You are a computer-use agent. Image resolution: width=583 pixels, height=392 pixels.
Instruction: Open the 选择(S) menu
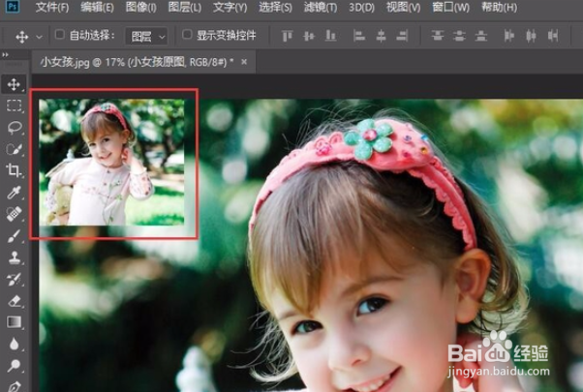point(275,8)
